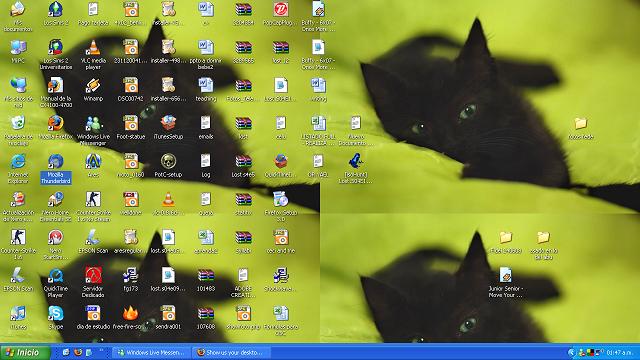Select the Skype desktop icon
Image resolution: width=640 pixels, height=360 pixels.
click(x=56, y=318)
